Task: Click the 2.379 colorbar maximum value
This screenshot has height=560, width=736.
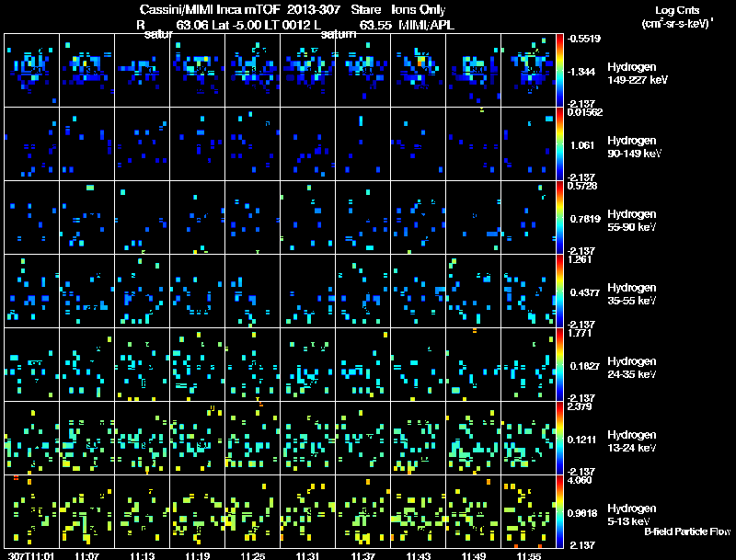Action: point(580,406)
